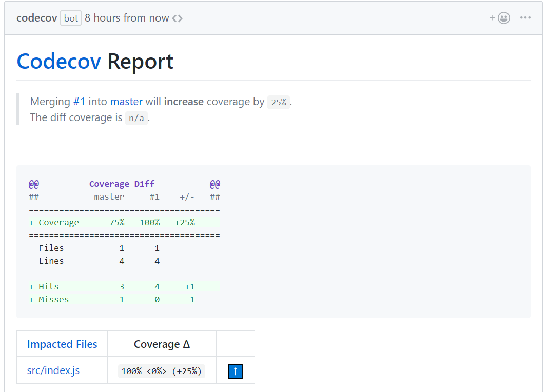547x392 pixels.
Task: Click the +25% coverage change value
Action: point(185,223)
